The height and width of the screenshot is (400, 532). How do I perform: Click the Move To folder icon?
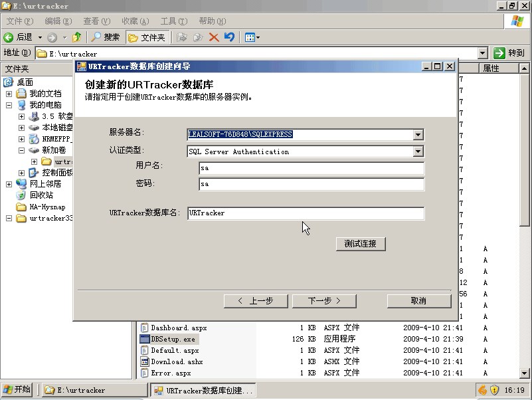pos(182,37)
